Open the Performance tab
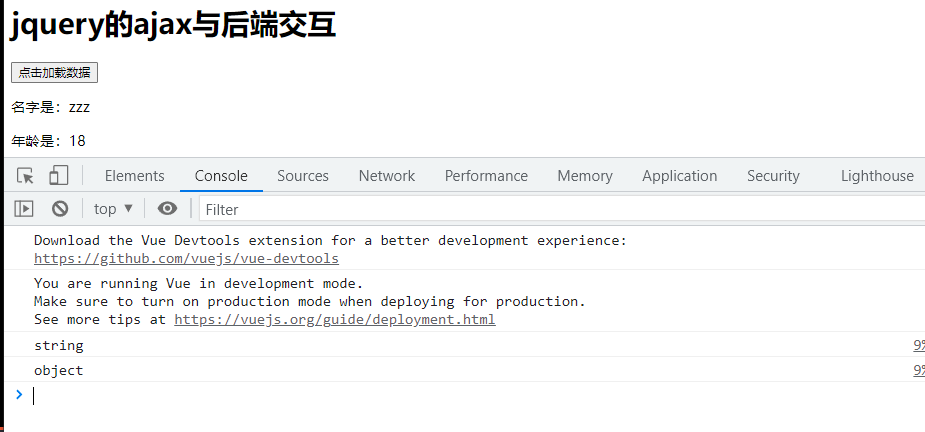Screen dimensions: 925x432 point(486,176)
